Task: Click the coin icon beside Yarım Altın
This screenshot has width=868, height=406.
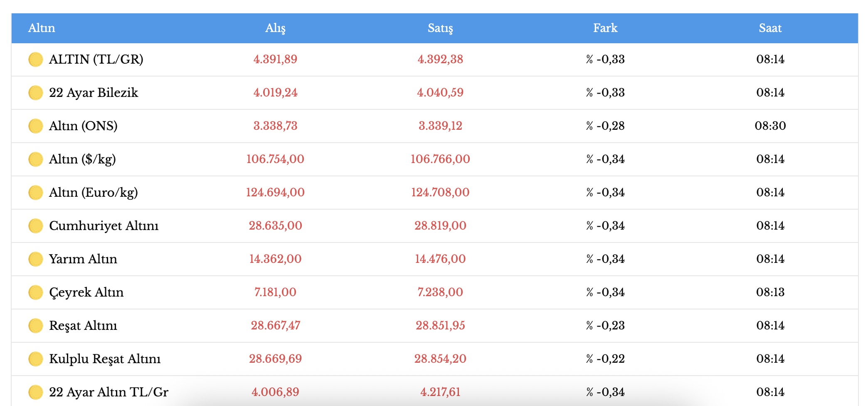Action: tap(36, 259)
